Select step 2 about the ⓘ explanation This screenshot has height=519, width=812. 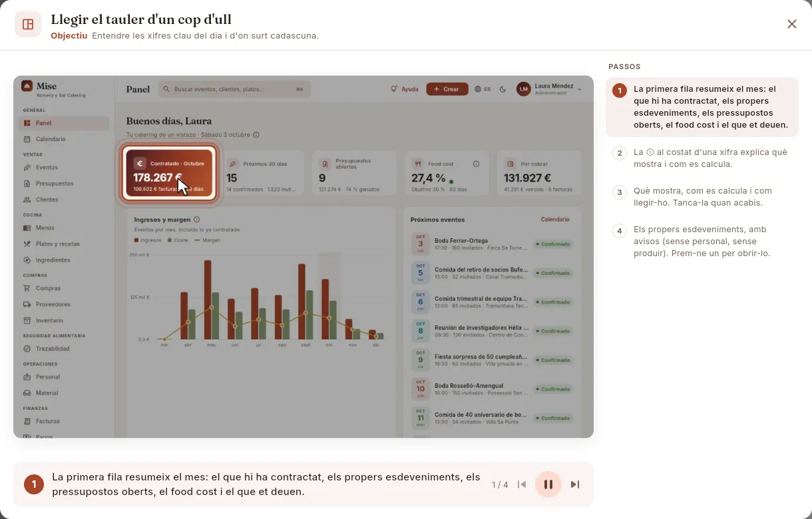tap(702, 158)
